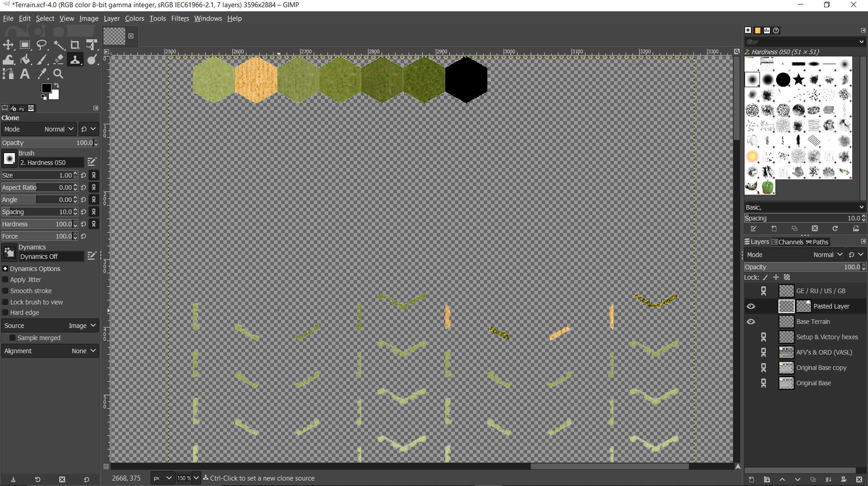Reset colors to default black and white
The width and height of the screenshot is (868, 486).
pos(44,97)
